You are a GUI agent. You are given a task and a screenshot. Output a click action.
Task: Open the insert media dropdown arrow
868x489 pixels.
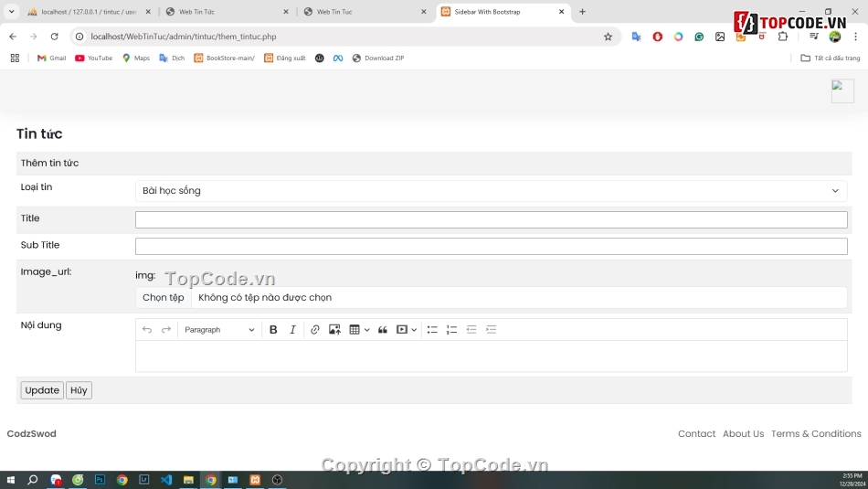[x=414, y=330]
